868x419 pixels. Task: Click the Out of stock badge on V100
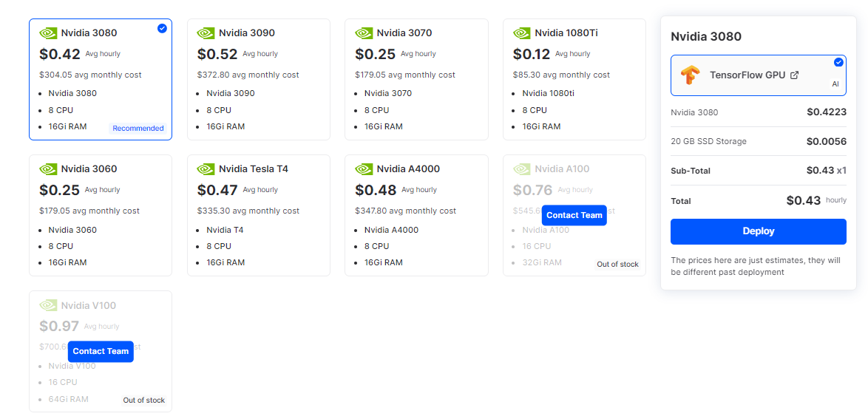tap(144, 401)
